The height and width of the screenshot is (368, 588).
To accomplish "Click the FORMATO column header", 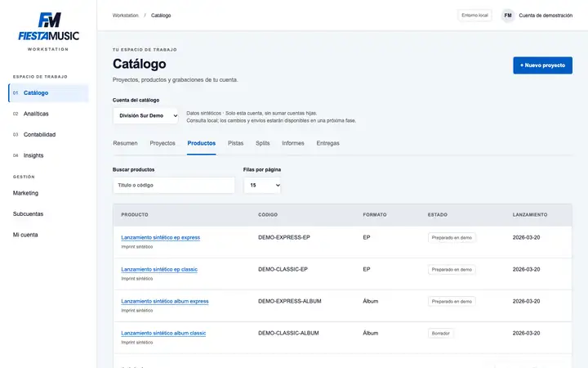I will pos(375,215).
